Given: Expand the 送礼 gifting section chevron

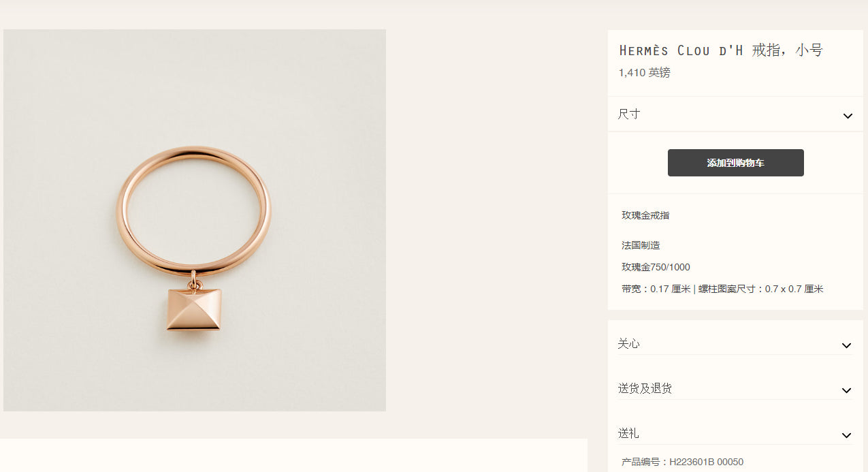Looking at the screenshot, I should tap(846, 435).
